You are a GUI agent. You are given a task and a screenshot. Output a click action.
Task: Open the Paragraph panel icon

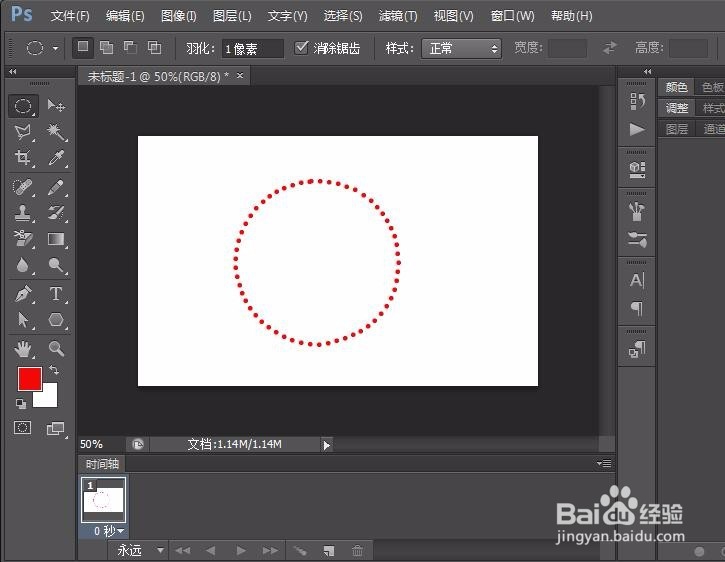(x=637, y=308)
